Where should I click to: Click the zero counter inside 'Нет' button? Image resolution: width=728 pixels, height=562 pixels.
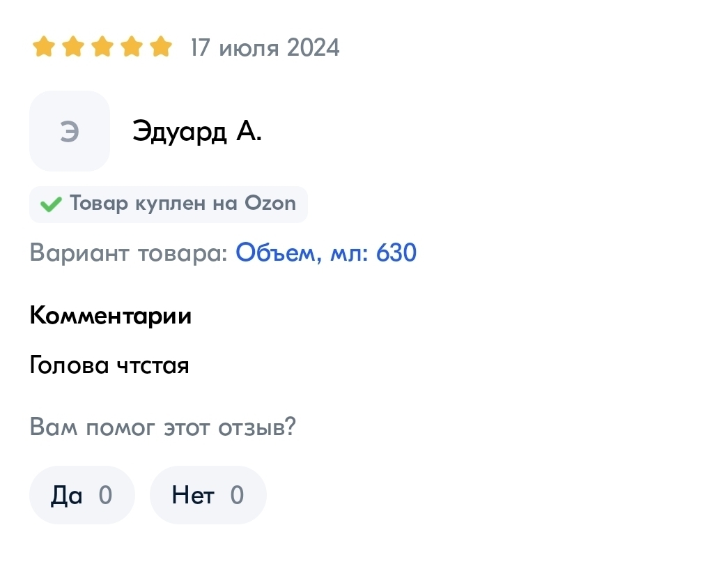[x=237, y=495]
